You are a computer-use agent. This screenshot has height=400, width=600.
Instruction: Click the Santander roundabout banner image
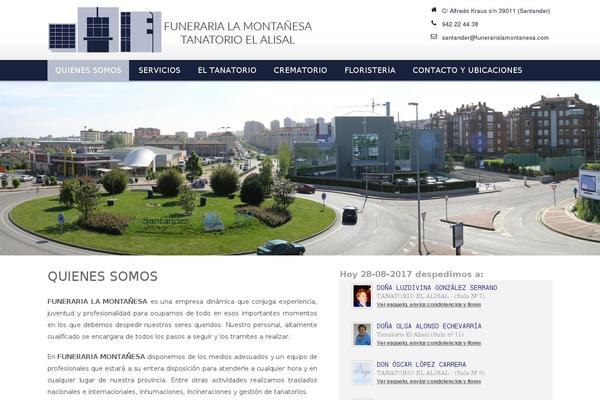tap(300, 168)
